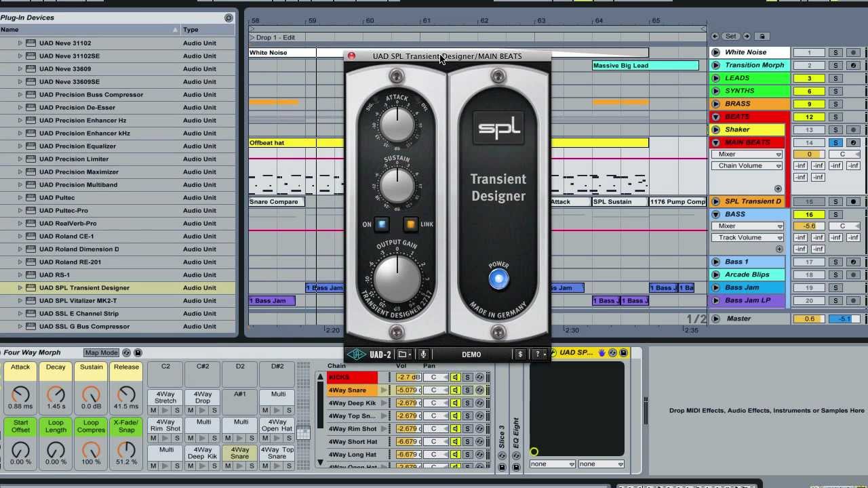
Task: Toggle track activator 16 on BASS track
Action: tap(809, 214)
